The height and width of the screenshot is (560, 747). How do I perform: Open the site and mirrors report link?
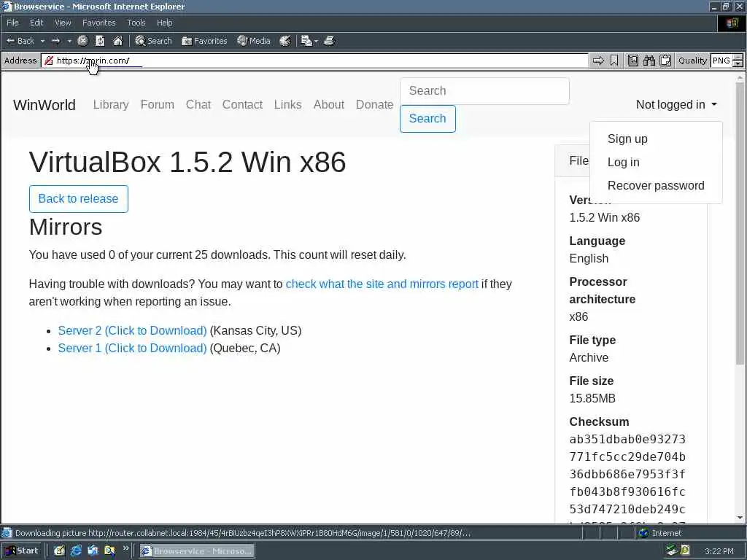pyautogui.click(x=382, y=284)
